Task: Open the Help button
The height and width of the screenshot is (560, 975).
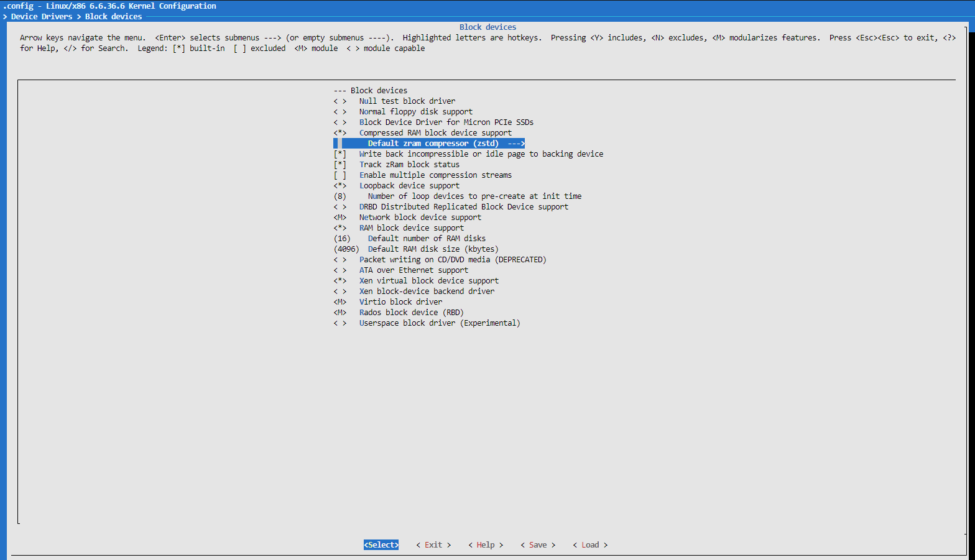Action: click(x=486, y=545)
